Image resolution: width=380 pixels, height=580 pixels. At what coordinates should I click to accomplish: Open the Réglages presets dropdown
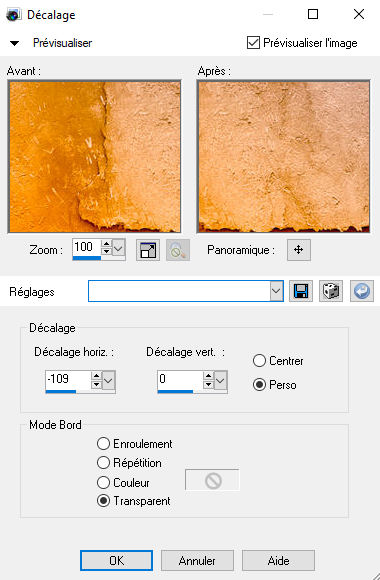pyautogui.click(x=276, y=291)
